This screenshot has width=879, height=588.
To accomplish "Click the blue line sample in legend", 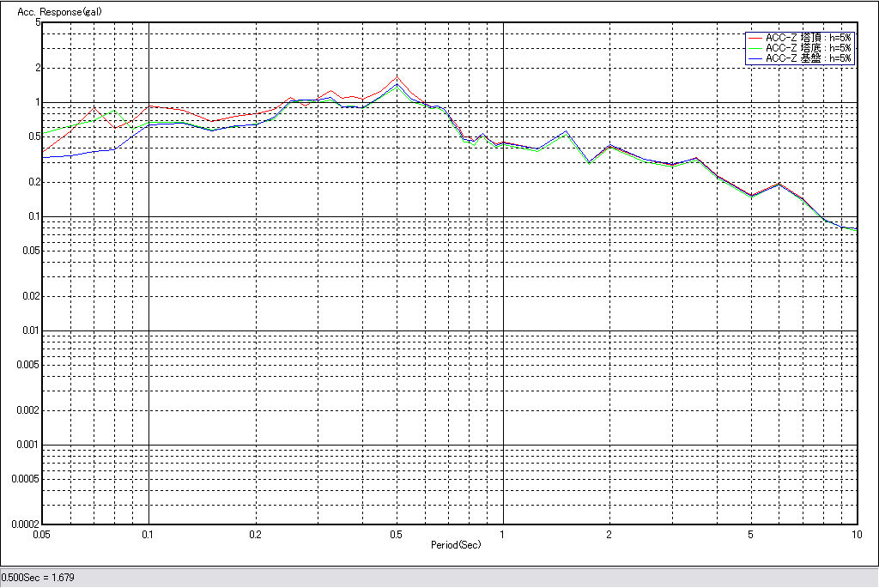I will tap(755, 58).
